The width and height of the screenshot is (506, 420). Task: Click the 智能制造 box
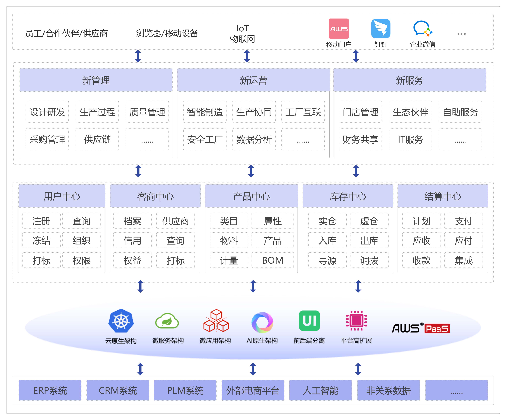click(x=205, y=112)
